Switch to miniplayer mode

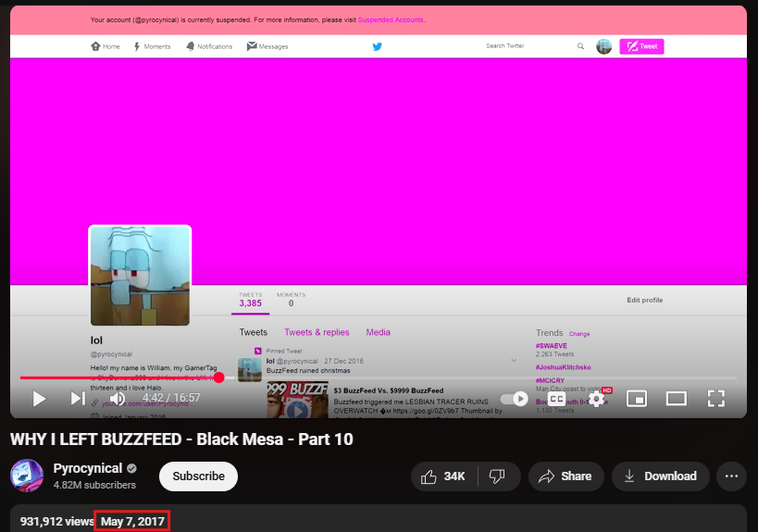637,399
